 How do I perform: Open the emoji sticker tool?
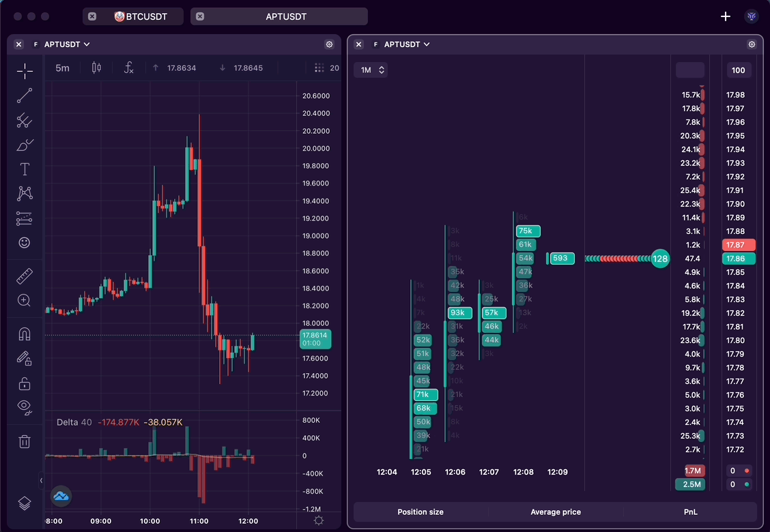click(x=25, y=243)
